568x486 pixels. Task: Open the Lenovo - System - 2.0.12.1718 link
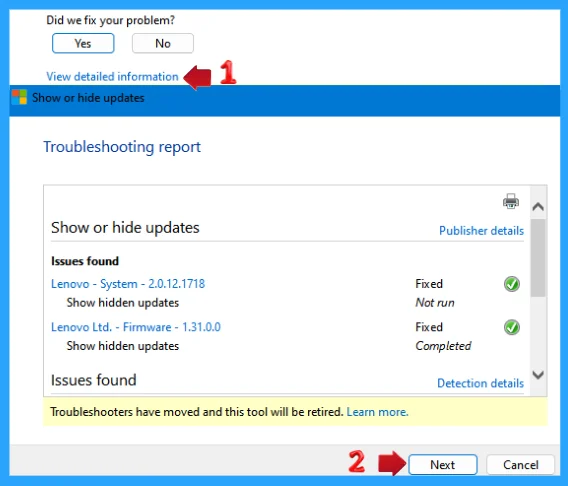[x=128, y=284]
